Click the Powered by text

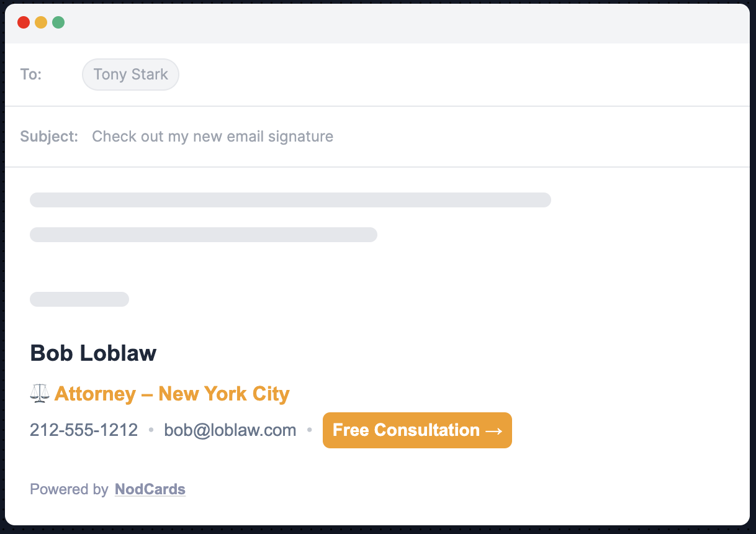tap(69, 489)
